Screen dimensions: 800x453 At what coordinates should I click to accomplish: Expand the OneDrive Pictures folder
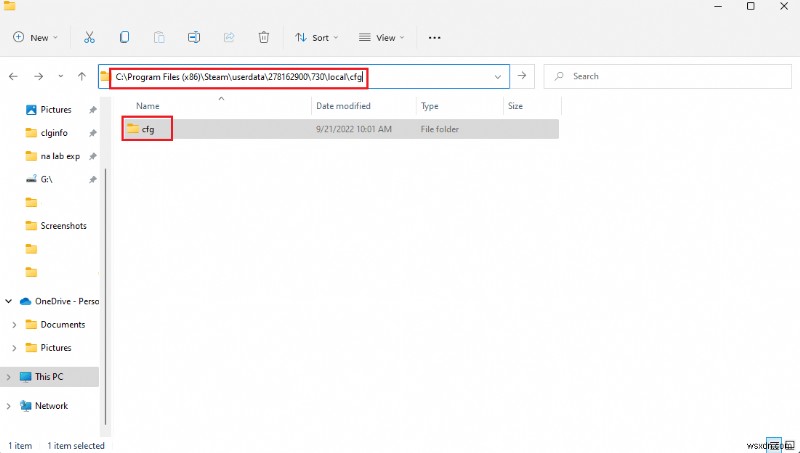(x=14, y=348)
